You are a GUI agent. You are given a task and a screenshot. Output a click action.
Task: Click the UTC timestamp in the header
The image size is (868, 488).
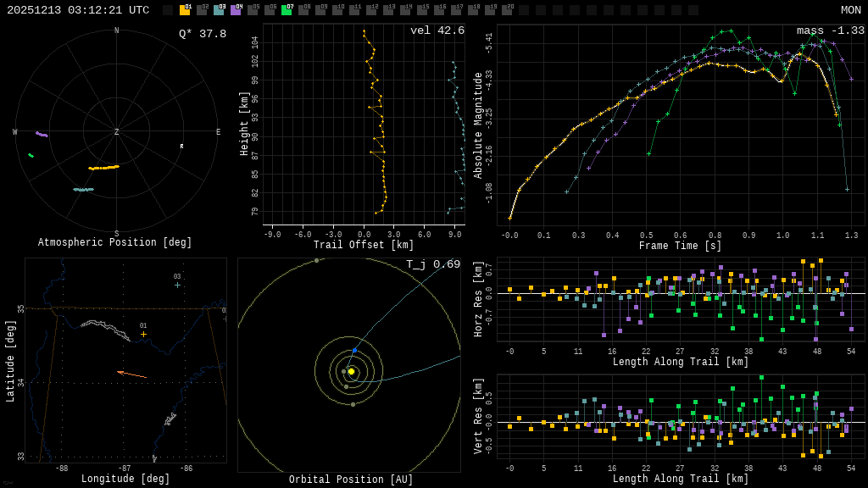[78, 10]
